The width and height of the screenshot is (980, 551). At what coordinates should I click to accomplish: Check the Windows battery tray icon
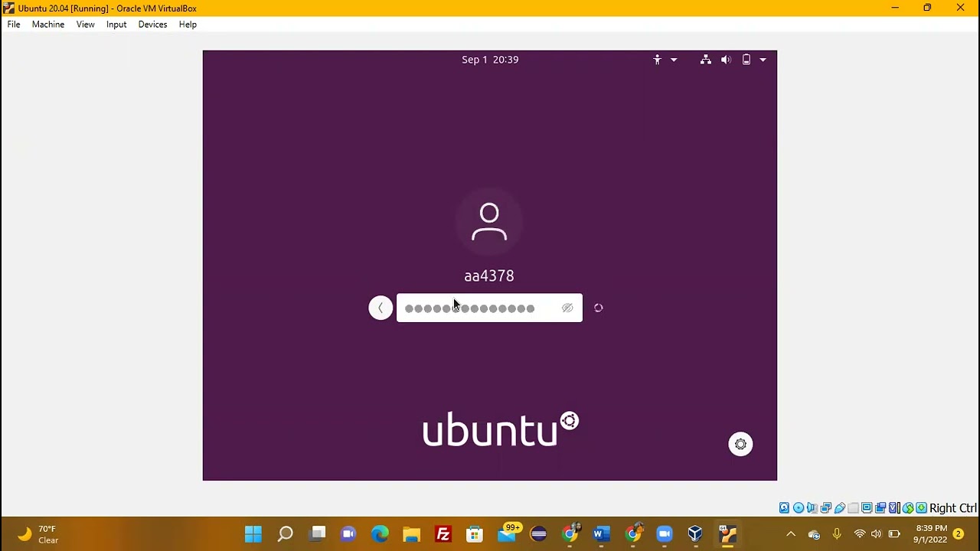click(x=894, y=534)
